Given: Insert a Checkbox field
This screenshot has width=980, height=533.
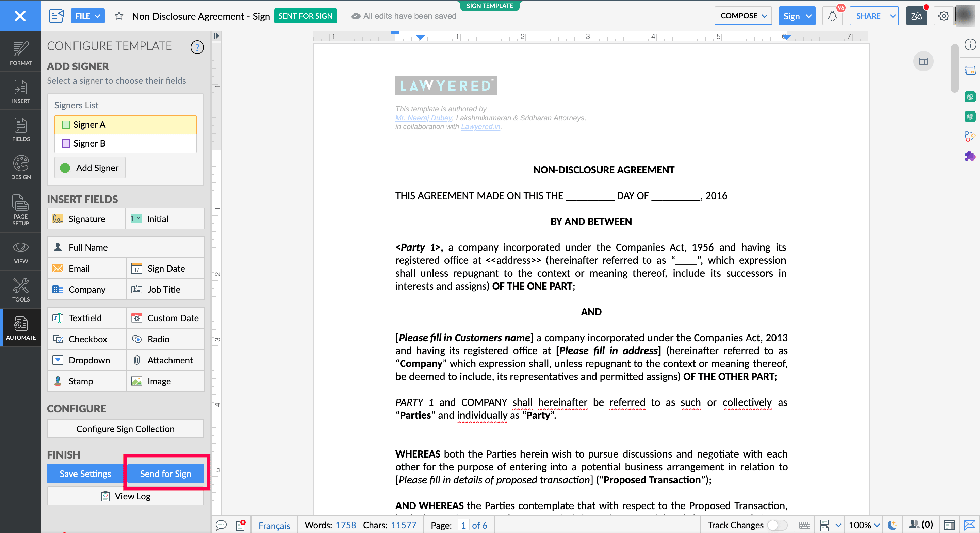Looking at the screenshot, I should (x=87, y=339).
